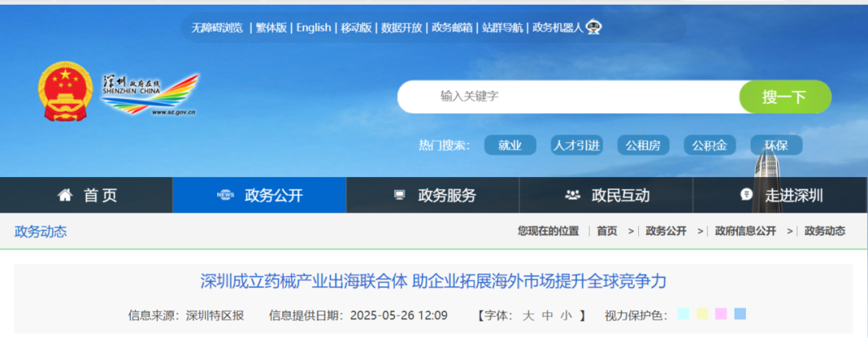Viewport: 868px width, 338px height.
Task: Click the 政务动态 breadcrumb link
Action: coord(825,232)
